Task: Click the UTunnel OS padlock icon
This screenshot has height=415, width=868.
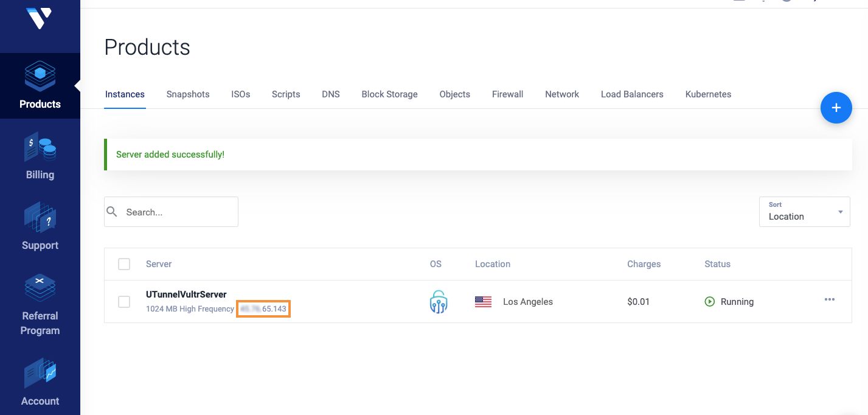Action: pyautogui.click(x=438, y=301)
